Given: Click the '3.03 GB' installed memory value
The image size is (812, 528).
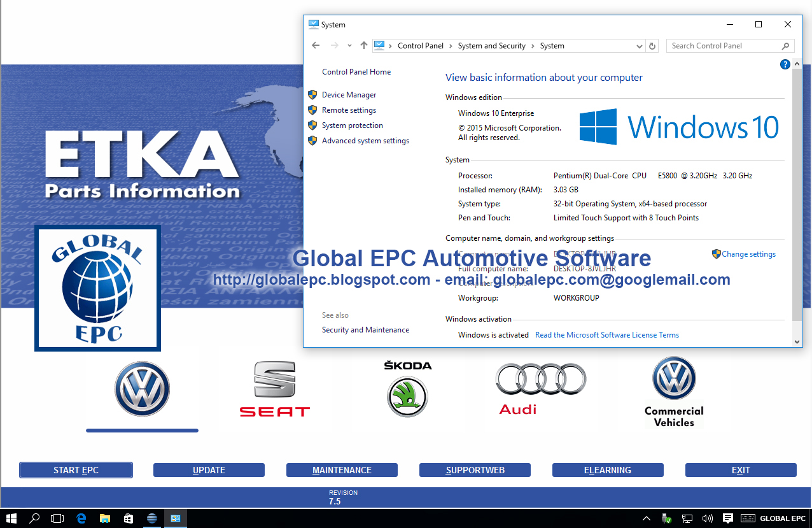Looking at the screenshot, I should [566, 190].
